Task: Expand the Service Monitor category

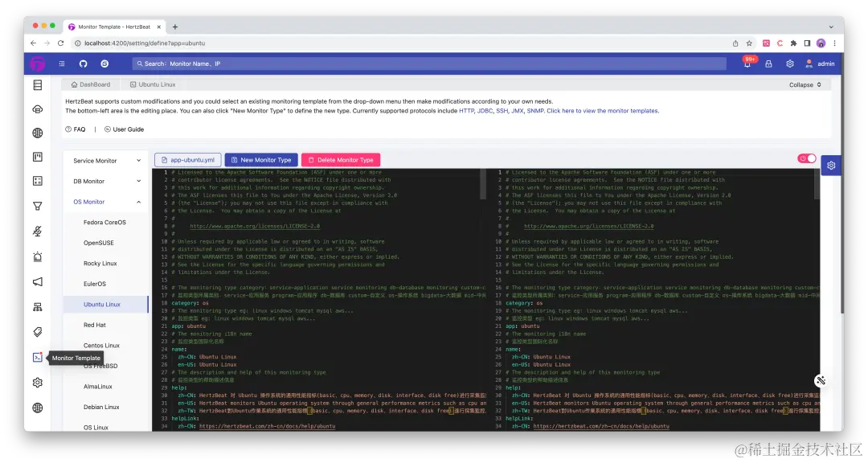Action: coord(106,161)
